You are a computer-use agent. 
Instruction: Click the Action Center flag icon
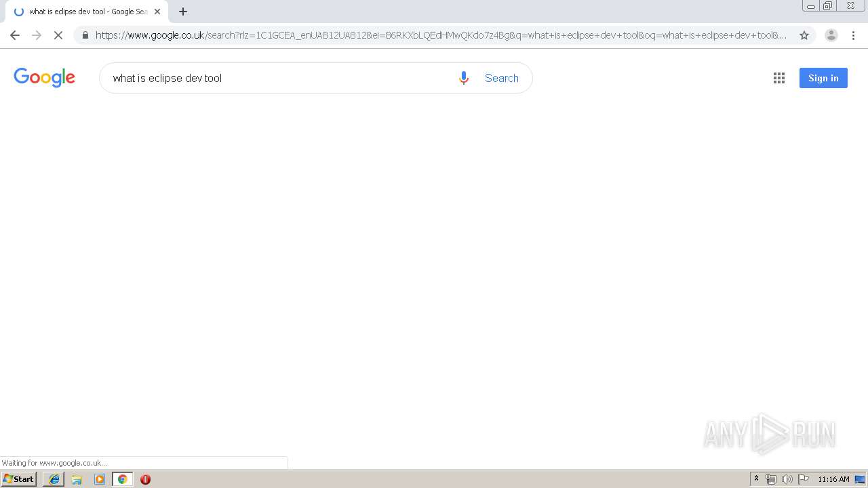click(x=804, y=479)
